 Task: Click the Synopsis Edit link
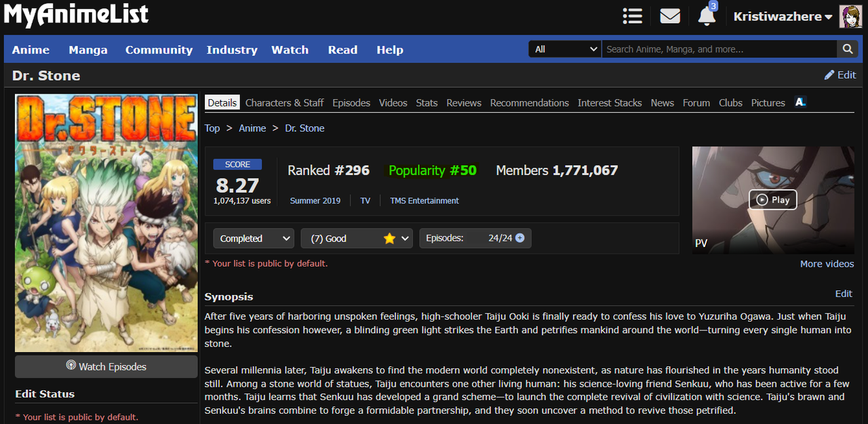click(844, 294)
